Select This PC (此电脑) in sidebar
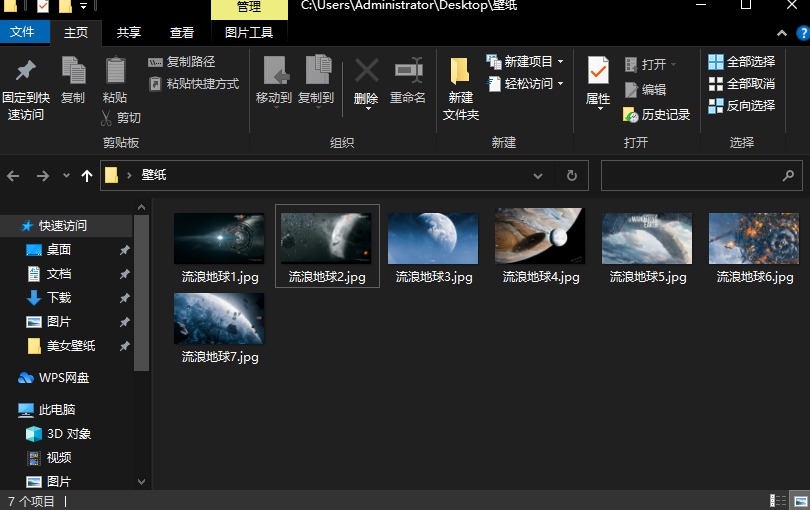Image resolution: width=810 pixels, height=510 pixels. tap(57, 410)
